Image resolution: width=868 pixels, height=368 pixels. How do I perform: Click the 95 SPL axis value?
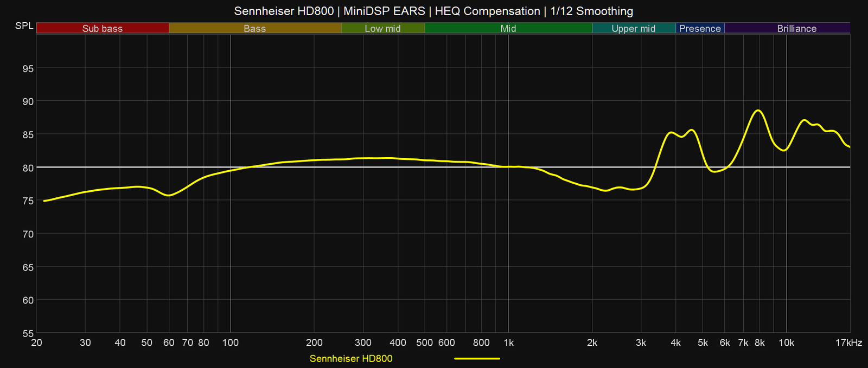(x=27, y=68)
